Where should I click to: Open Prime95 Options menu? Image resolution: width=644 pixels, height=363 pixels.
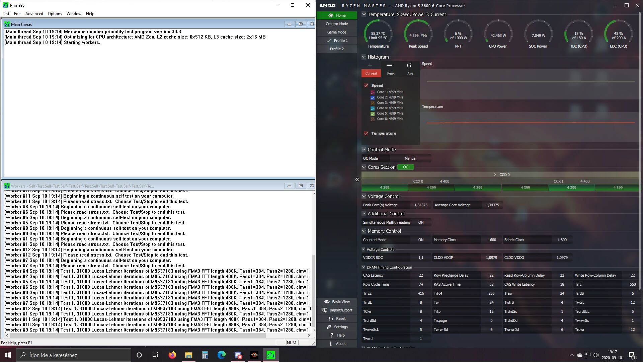[x=55, y=14]
